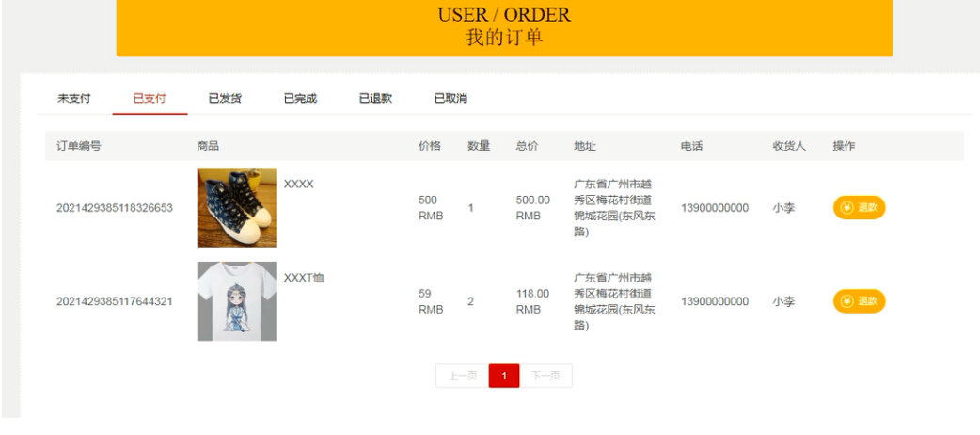The image size is (980, 435).
Task: Click recipient 小李 in T-shirt order row
Action: click(x=783, y=301)
